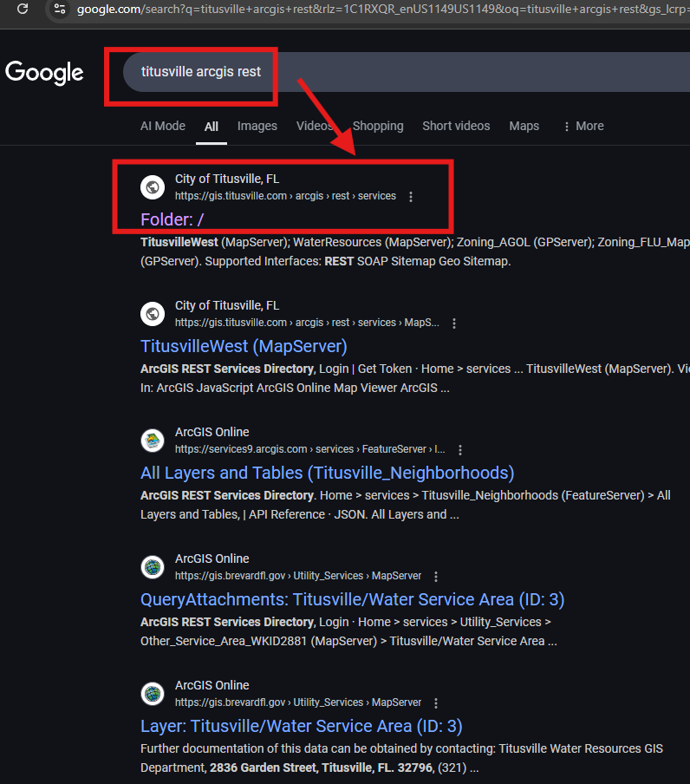Expand the More search filters menu

pyautogui.click(x=583, y=126)
